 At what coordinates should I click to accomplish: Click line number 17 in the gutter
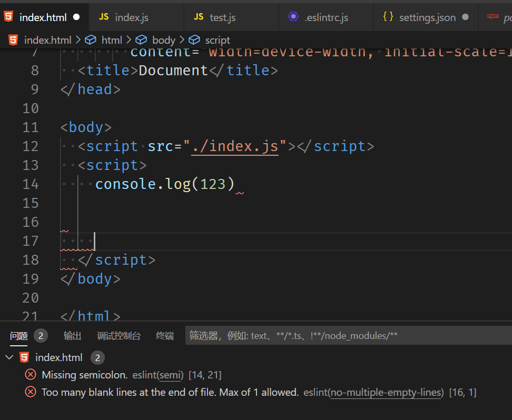pos(31,241)
